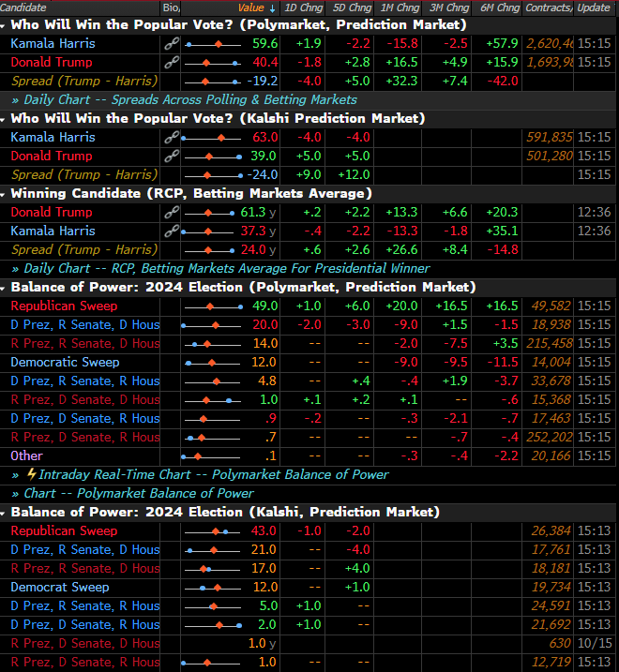Open Chart -- Polymarket Balance of Power link
619x672 pixels.
pyautogui.click(x=139, y=494)
